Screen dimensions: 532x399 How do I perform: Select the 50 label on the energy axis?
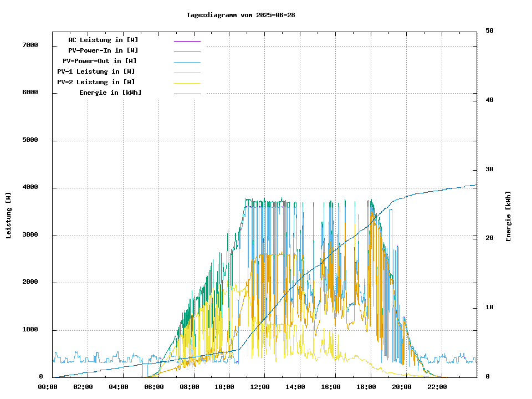point(489,30)
